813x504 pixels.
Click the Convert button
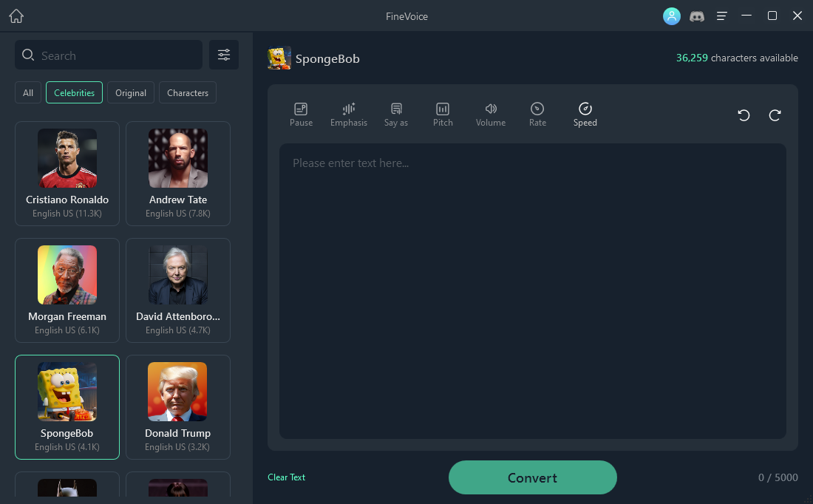tap(532, 477)
